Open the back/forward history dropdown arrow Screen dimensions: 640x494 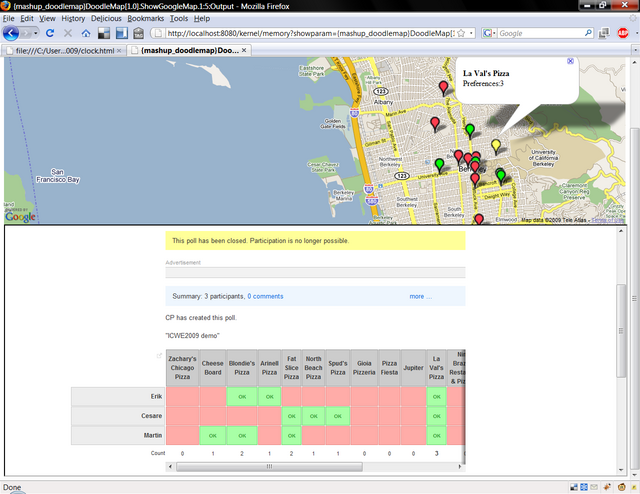(x=36, y=33)
